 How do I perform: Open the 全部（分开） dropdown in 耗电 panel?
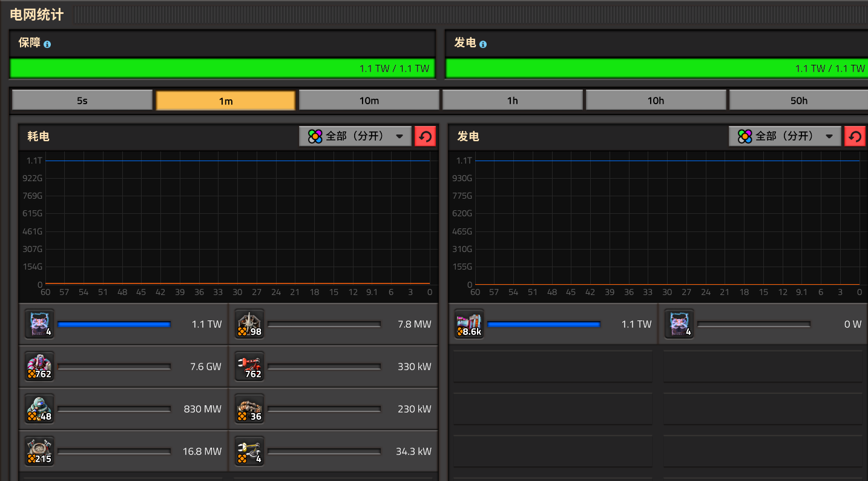click(355, 136)
